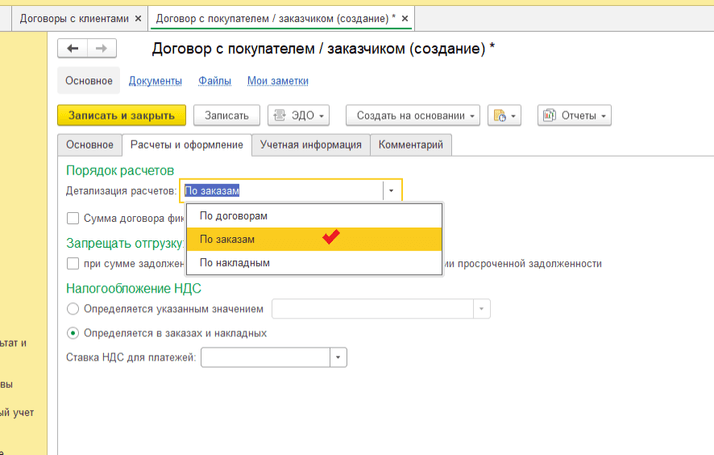Toggle the Сумма договора checkbox
714x455 pixels.
[73, 218]
